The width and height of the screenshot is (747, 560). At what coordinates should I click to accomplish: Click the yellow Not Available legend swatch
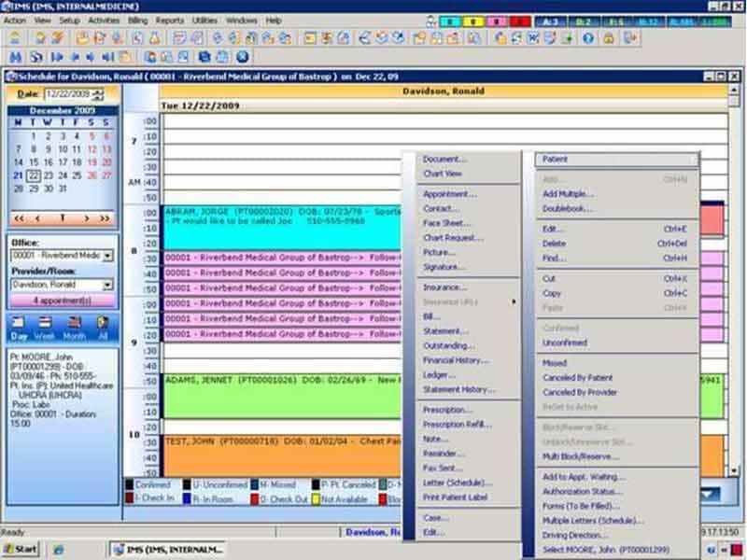click(x=316, y=499)
